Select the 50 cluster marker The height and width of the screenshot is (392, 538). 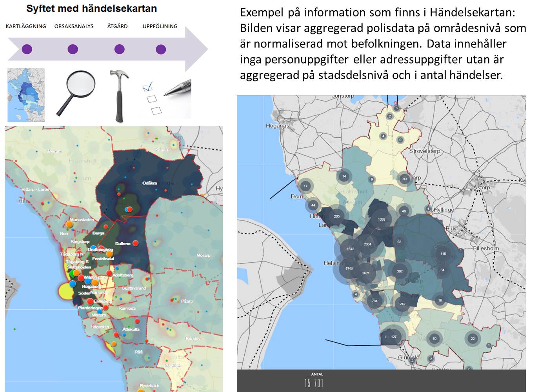click(434, 339)
